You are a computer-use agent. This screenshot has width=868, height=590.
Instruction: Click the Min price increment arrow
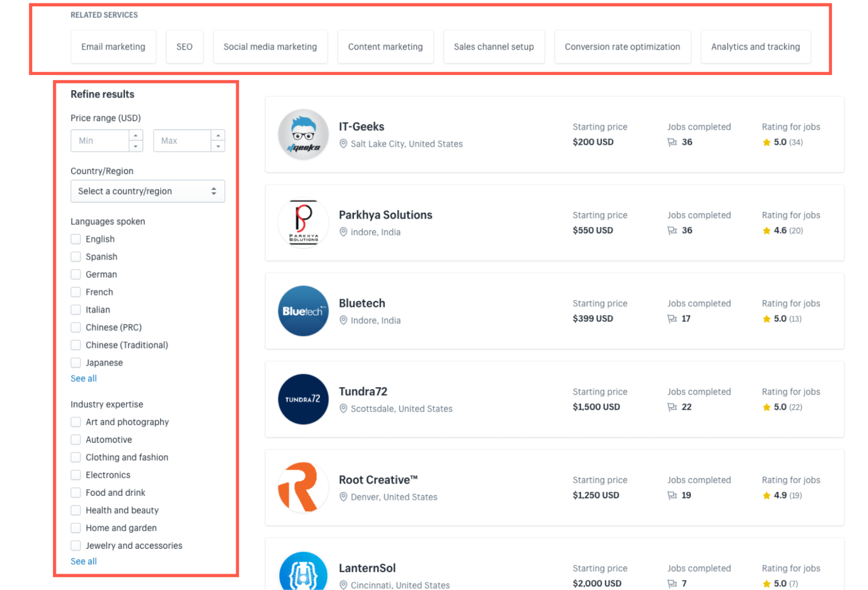[x=136, y=136]
